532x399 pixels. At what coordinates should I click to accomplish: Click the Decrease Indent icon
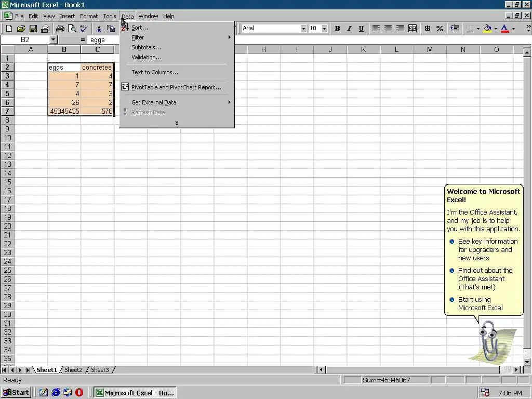[x=455, y=29]
